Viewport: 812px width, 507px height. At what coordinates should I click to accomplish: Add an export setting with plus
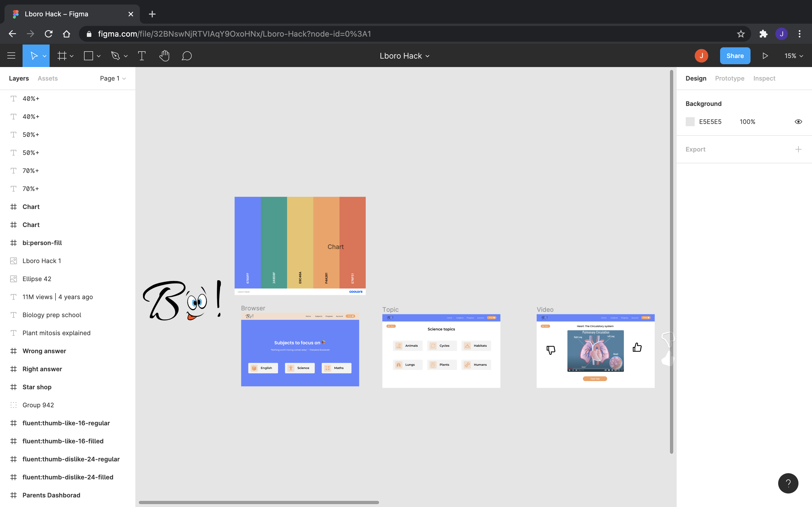click(x=798, y=149)
